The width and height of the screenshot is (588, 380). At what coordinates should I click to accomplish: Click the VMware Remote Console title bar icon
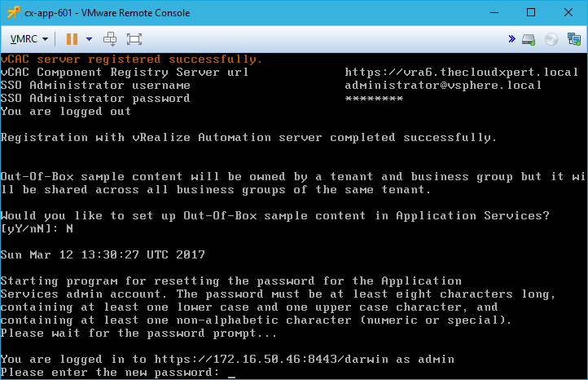click(13, 12)
